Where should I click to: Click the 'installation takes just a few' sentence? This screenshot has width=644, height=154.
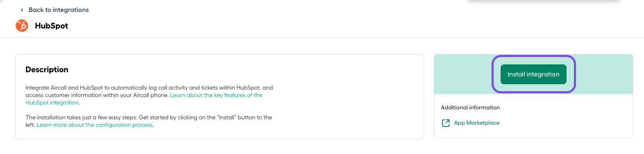pos(149,121)
